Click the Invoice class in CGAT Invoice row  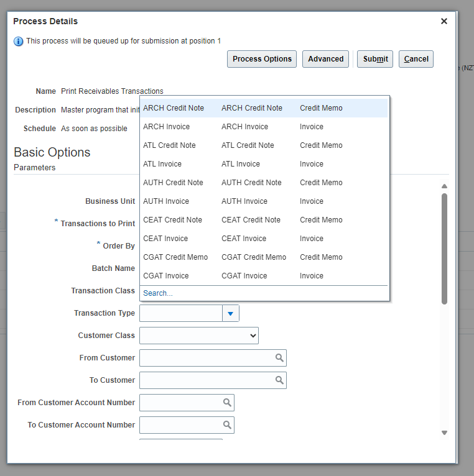[x=312, y=276]
